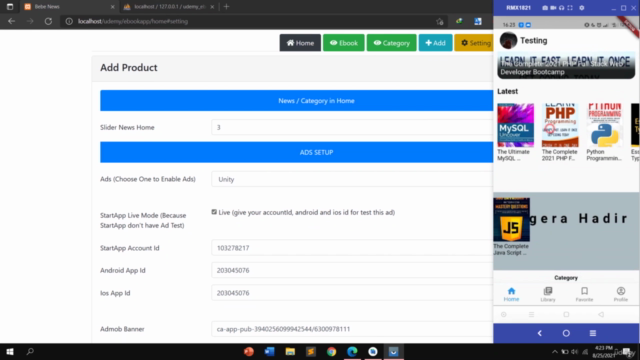Viewport: 640px width, 360px height.
Task: Open the Category nav button
Action: coord(391,43)
